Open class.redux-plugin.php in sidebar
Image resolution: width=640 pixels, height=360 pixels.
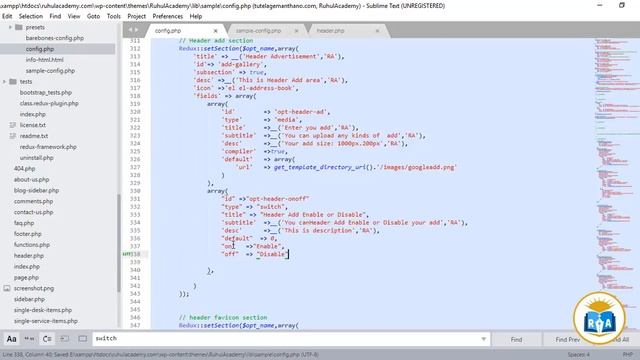(49, 103)
